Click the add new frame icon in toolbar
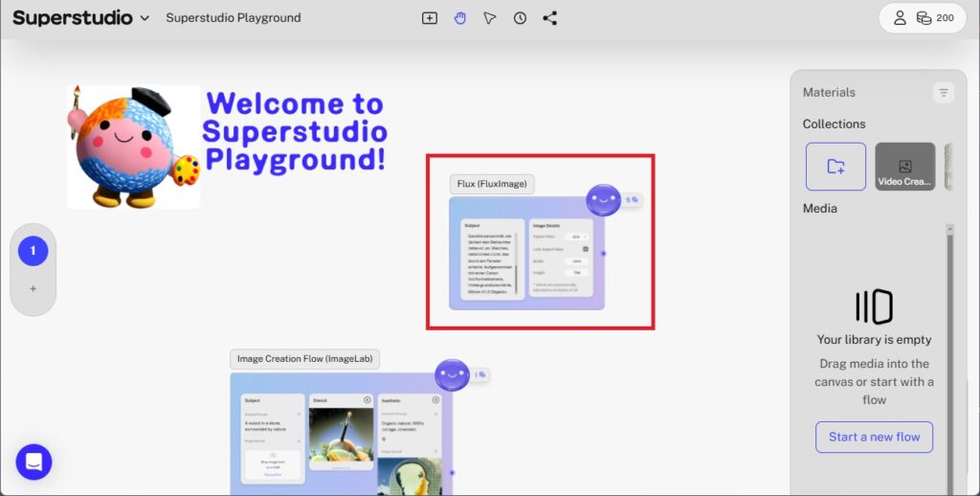 [x=430, y=18]
